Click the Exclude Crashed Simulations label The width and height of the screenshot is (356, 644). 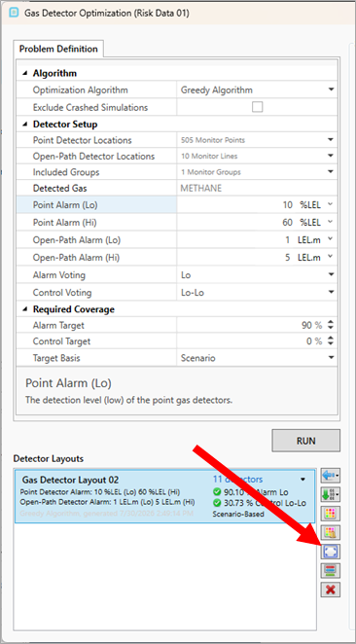[90, 107]
